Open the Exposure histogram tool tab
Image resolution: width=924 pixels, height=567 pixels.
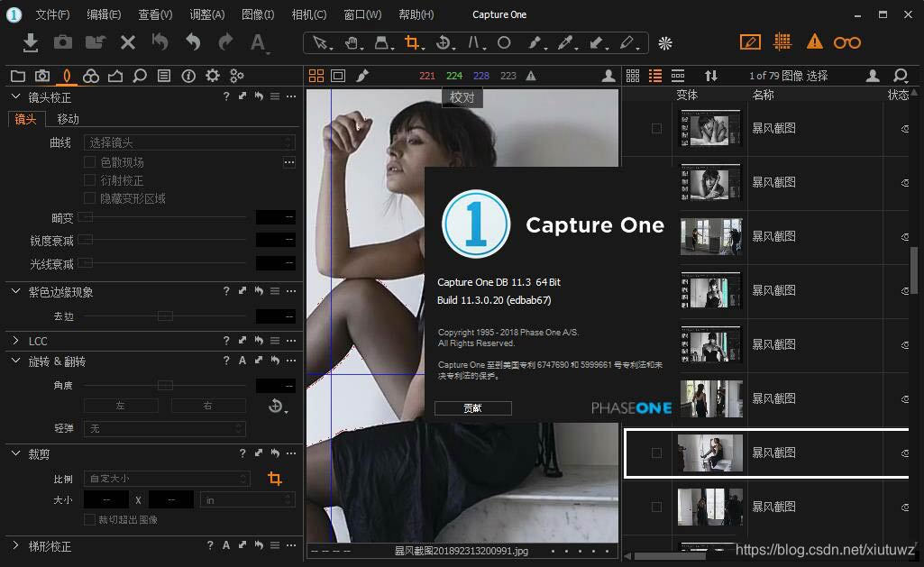coord(115,76)
